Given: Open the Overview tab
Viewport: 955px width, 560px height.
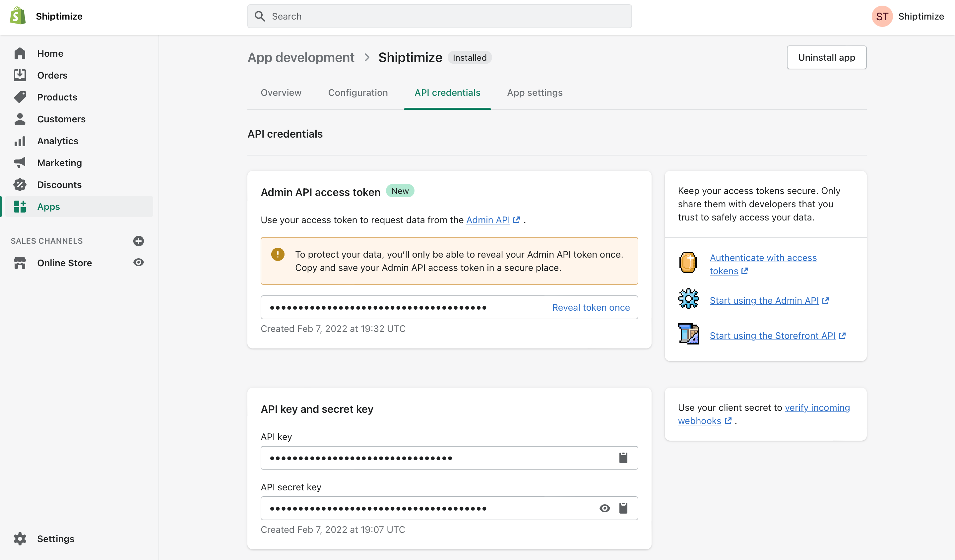Looking at the screenshot, I should pyautogui.click(x=281, y=93).
